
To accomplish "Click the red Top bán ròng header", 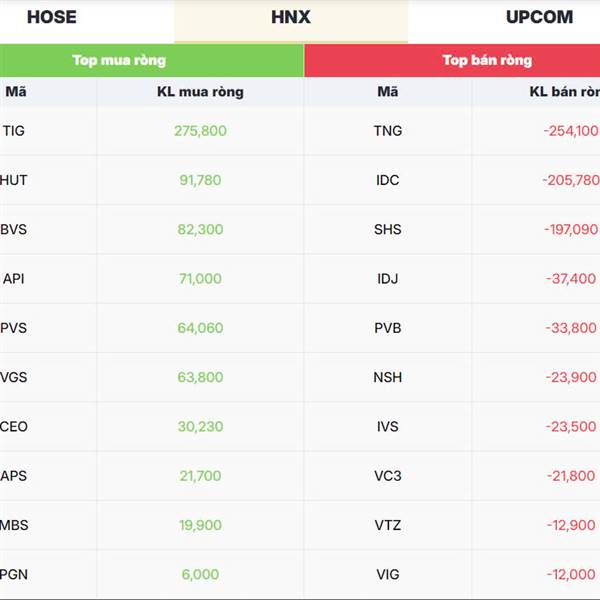I will 452,60.
